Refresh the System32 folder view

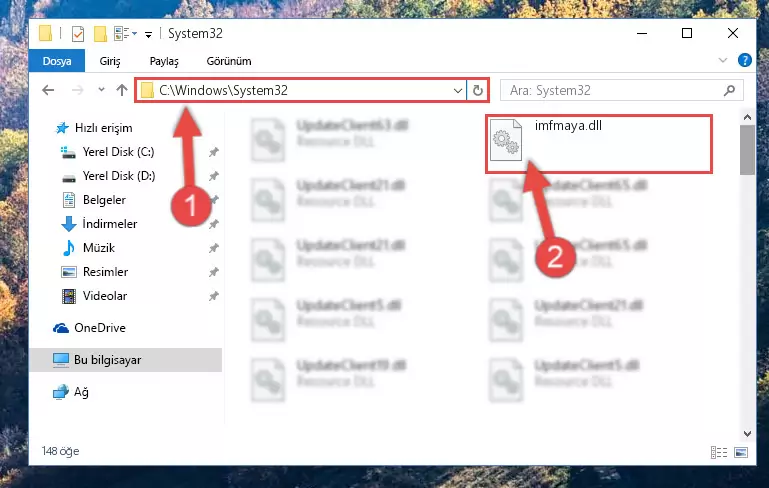pos(477,90)
